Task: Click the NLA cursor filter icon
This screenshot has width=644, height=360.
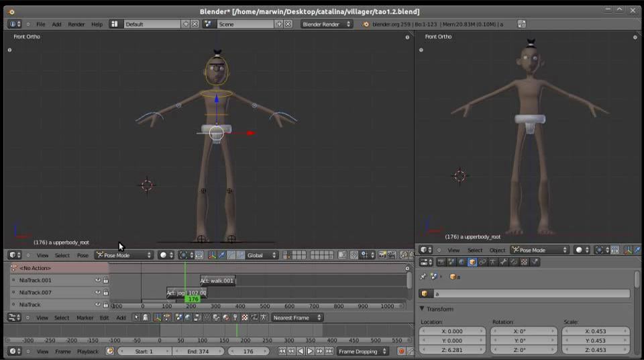Action: [x=136, y=318]
